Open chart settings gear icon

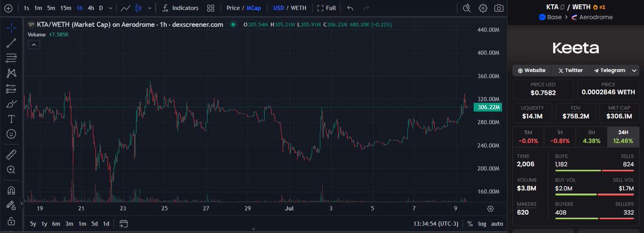click(x=483, y=8)
